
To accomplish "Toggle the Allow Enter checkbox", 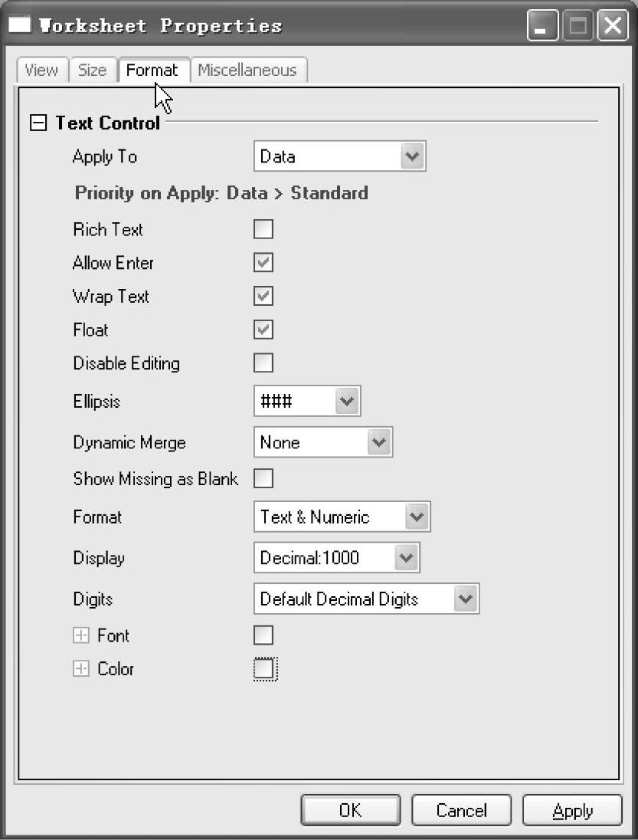I will (x=263, y=262).
